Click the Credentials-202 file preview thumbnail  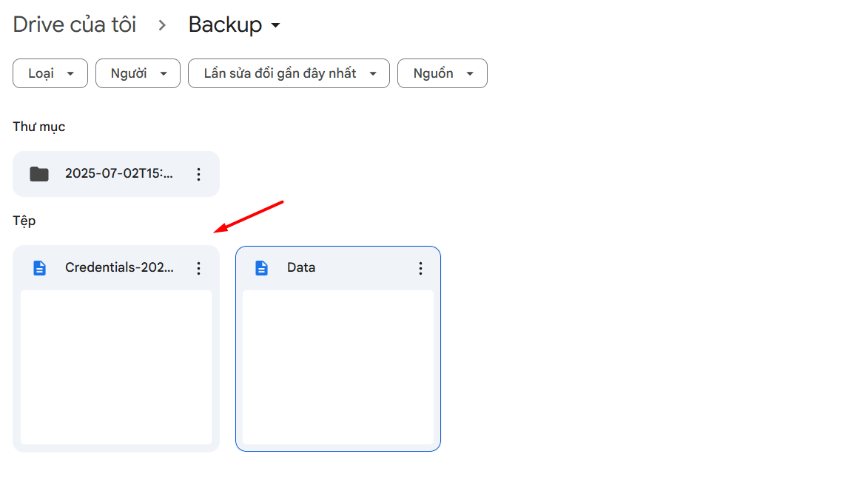[x=116, y=367]
